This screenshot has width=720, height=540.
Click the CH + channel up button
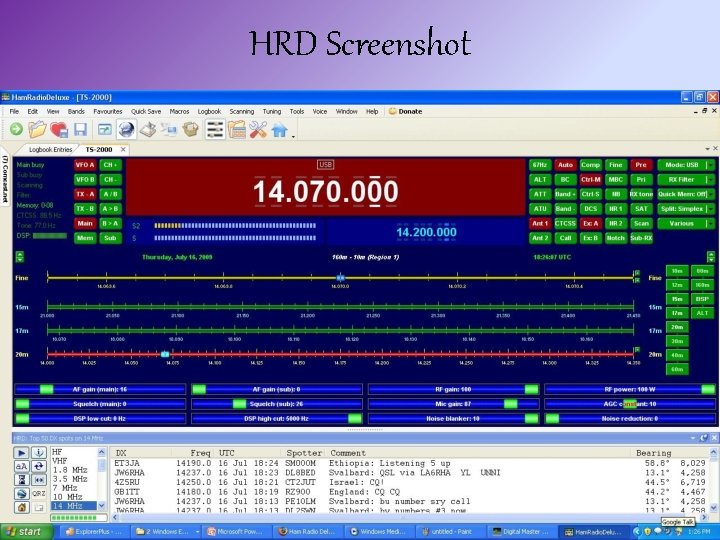(110, 165)
